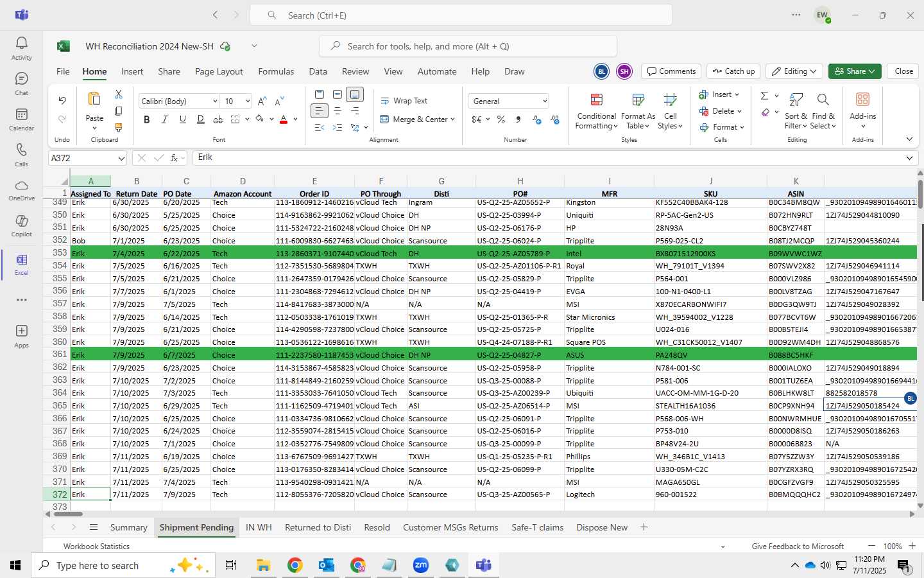
Task: Open the Editing mode dropdown
Action: coord(795,71)
